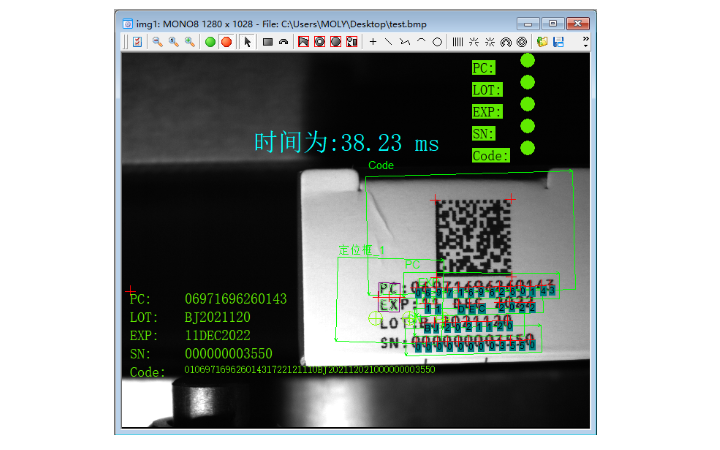Screen dimensions: 720x450
Task: Click the green 'LOT:' label at top right
Action: pyautogui.click(x=487, y=90)
